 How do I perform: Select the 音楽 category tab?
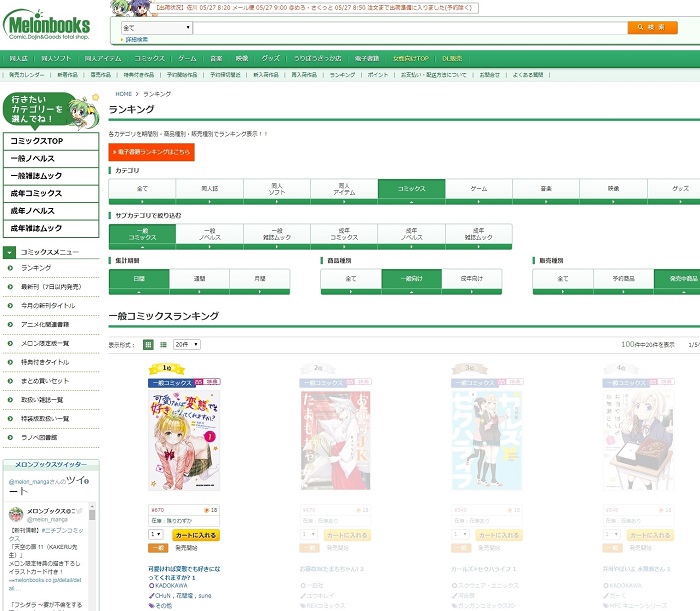click(x=546, y=191)
